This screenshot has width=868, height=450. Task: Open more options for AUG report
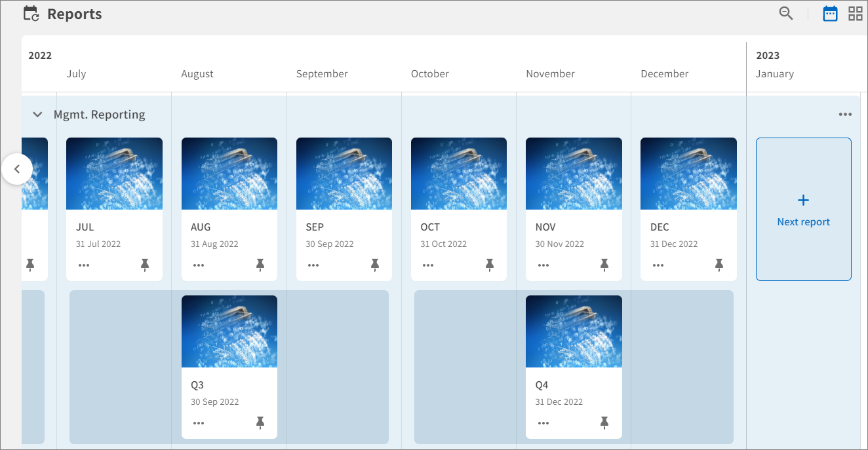click(199, 265)
